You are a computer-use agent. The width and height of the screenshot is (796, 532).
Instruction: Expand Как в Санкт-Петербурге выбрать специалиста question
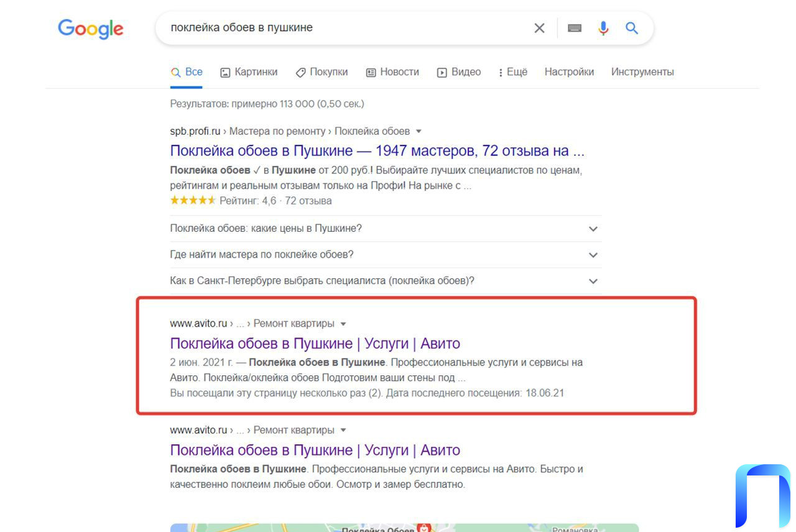click(386, 281)
